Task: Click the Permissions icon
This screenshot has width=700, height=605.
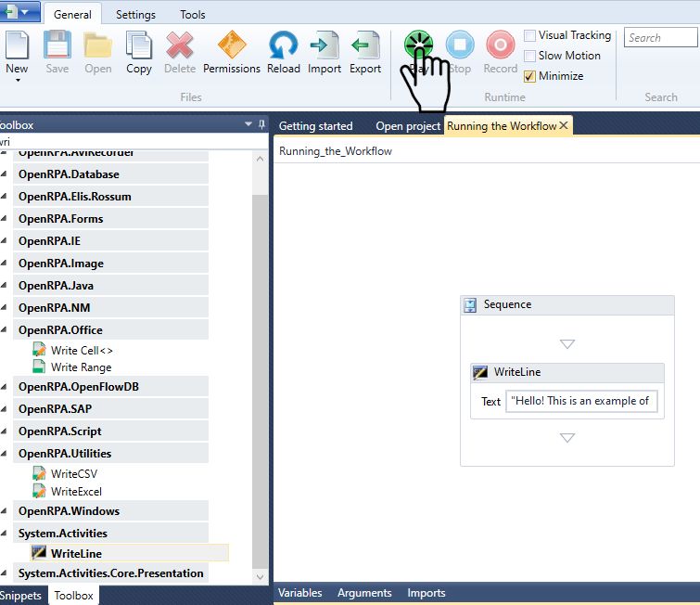Action: coord(232,46)
